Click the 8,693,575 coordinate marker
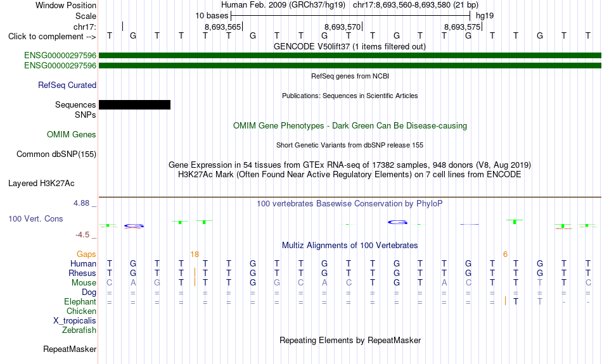The image size is (602, 364). pyautogui.click(x=462, y=27)
